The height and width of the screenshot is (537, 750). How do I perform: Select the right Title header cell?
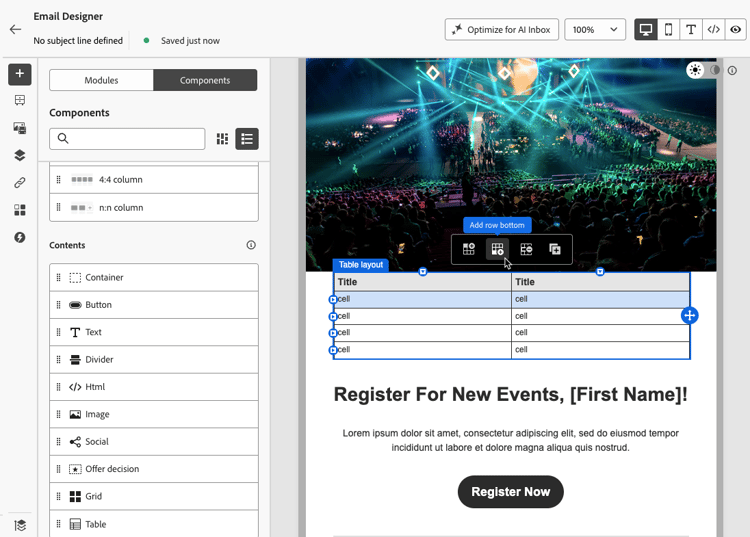(601, 282)
